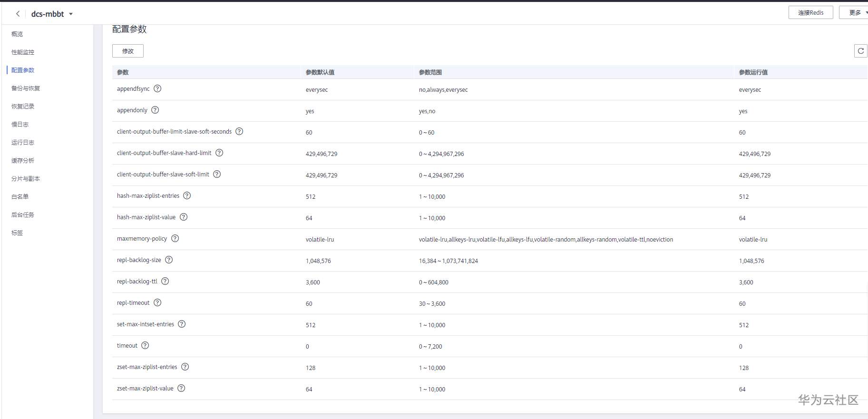
Task: Open the 更多 dropdown menu
Action: click(x=855, y=12)
